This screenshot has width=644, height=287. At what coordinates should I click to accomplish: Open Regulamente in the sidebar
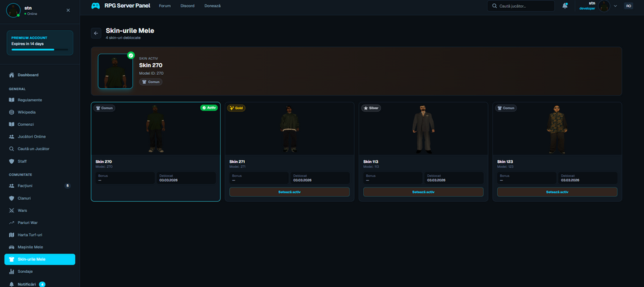(x=40, y=100)
